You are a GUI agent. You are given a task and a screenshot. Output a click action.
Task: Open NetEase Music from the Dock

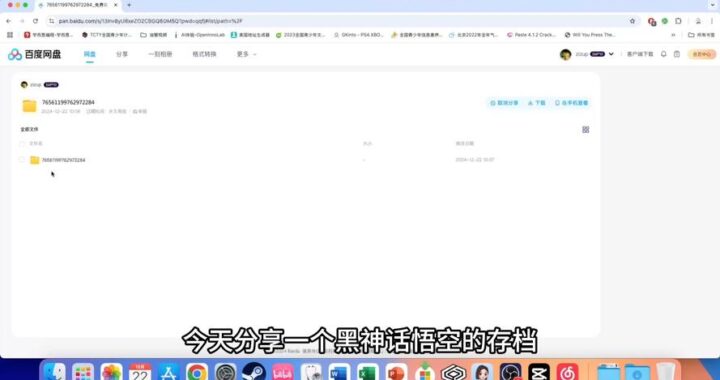[x=567, y=372]
